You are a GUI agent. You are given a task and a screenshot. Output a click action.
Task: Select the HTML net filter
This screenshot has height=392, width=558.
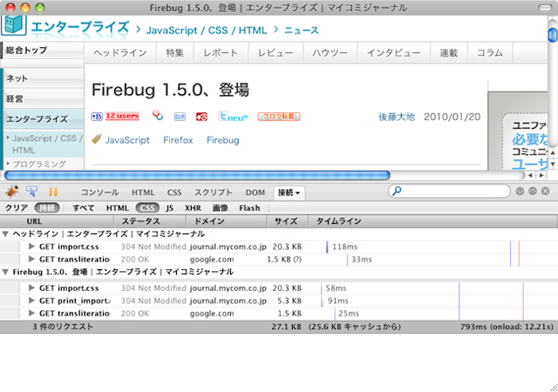point(117,207)
